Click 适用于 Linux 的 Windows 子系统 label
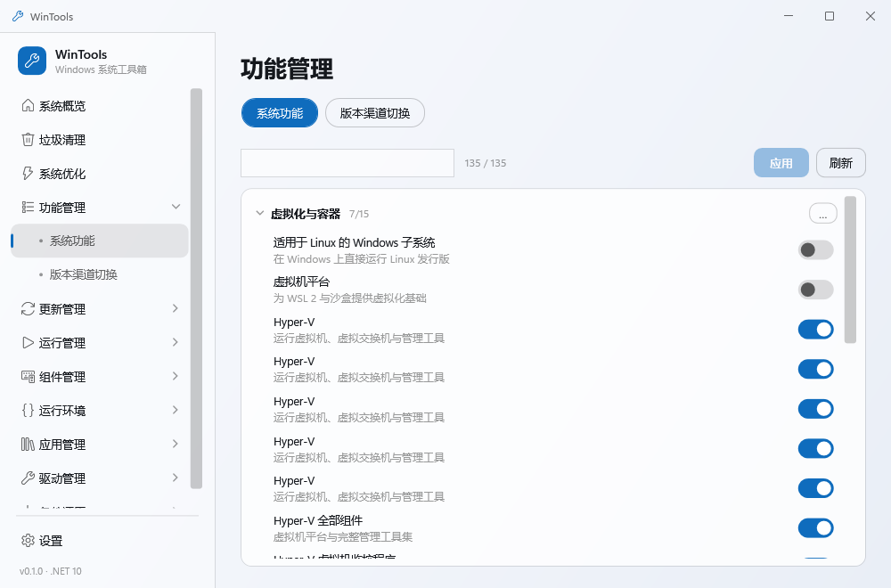Viewport: 891px width, 588px height. [x=354, y=242]
